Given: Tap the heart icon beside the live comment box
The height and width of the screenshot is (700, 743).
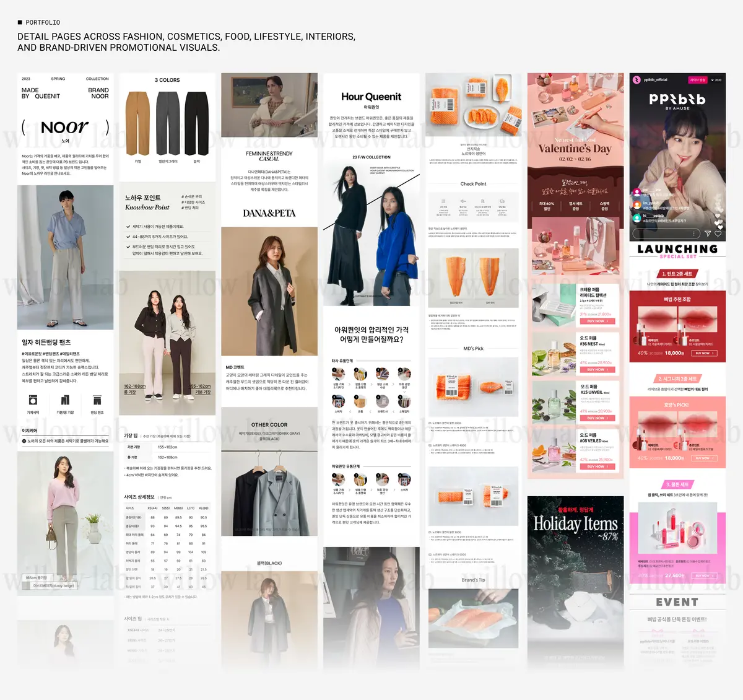Looking at the screenshot, I should 718,234.
